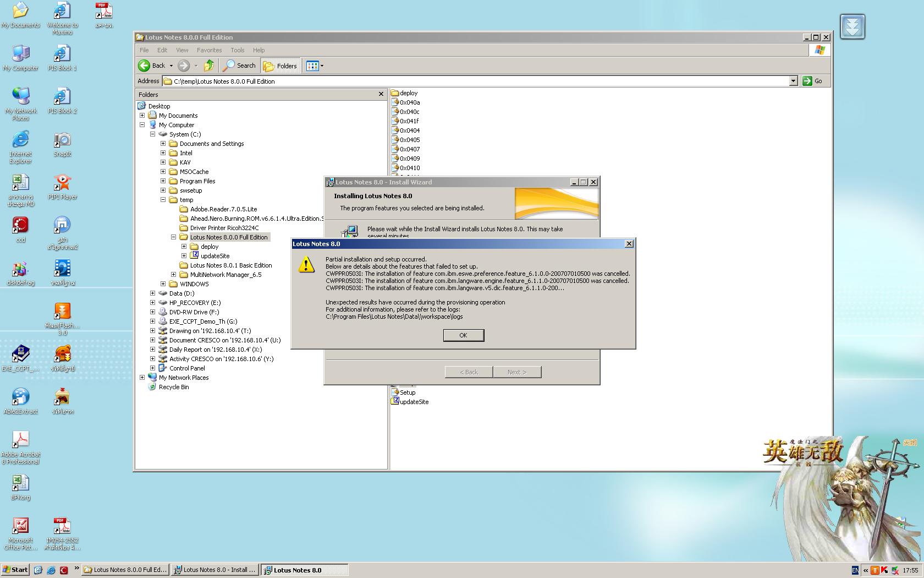Open Search in Explorer toolbar
Screen dimensions: 924x578
(x=239, y=66)
